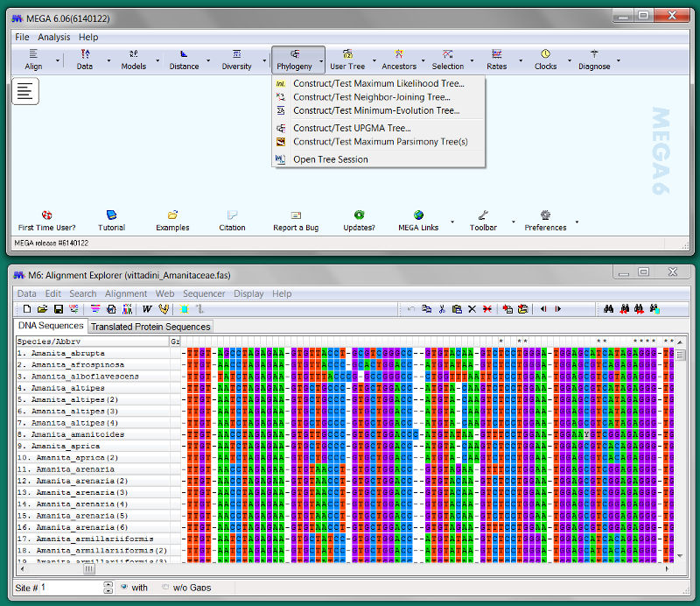This screenshot has width=700, height=606.
Task: Click the vertical scrollbar down arrow
Action: click(x=680, y=556)
